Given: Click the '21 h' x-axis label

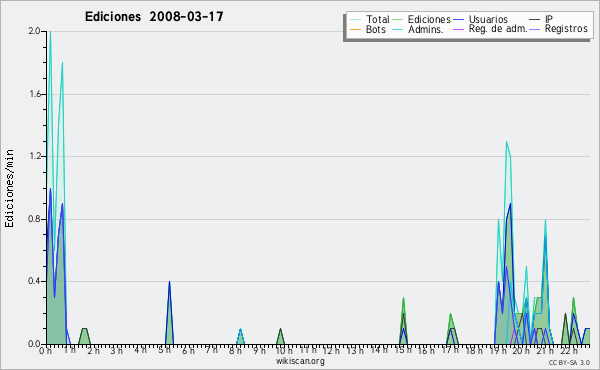Looking at the screenshot, I should (545, 351).
